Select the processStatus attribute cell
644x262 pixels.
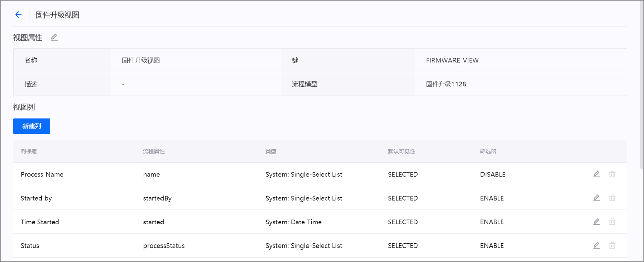164,245
